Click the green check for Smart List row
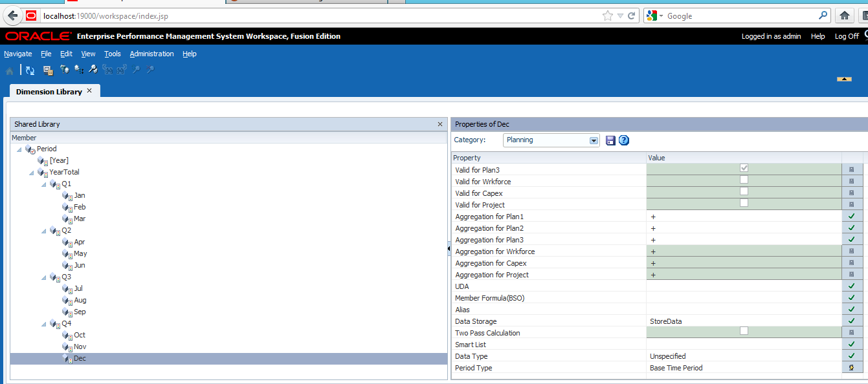Image resolution: width=868 pixels, height=384 pixels. pyautogui.click(x=851, y=345)
